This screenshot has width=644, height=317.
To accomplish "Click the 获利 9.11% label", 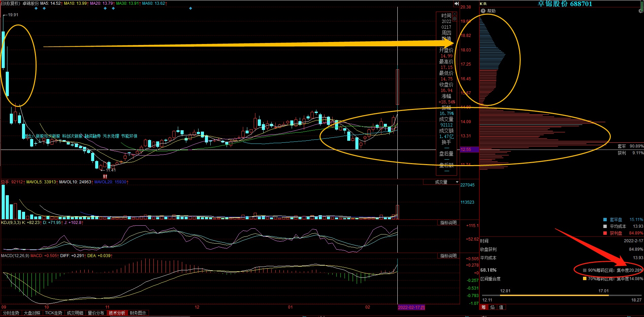I will (630, 153).
